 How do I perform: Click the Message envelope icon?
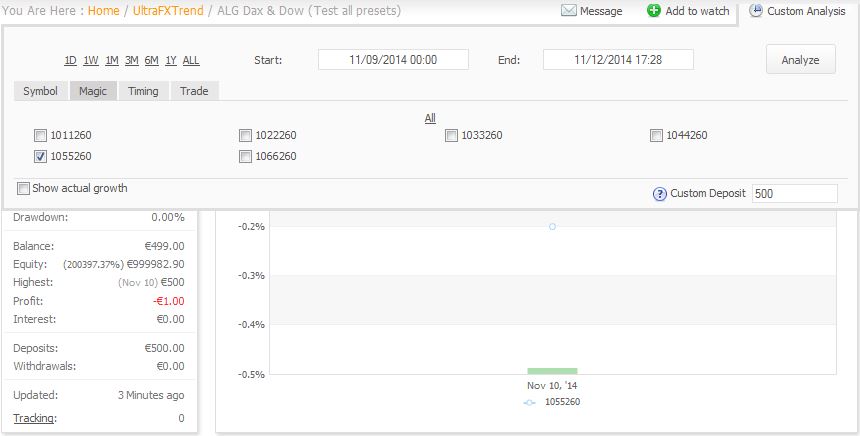(x=569, y=11)
